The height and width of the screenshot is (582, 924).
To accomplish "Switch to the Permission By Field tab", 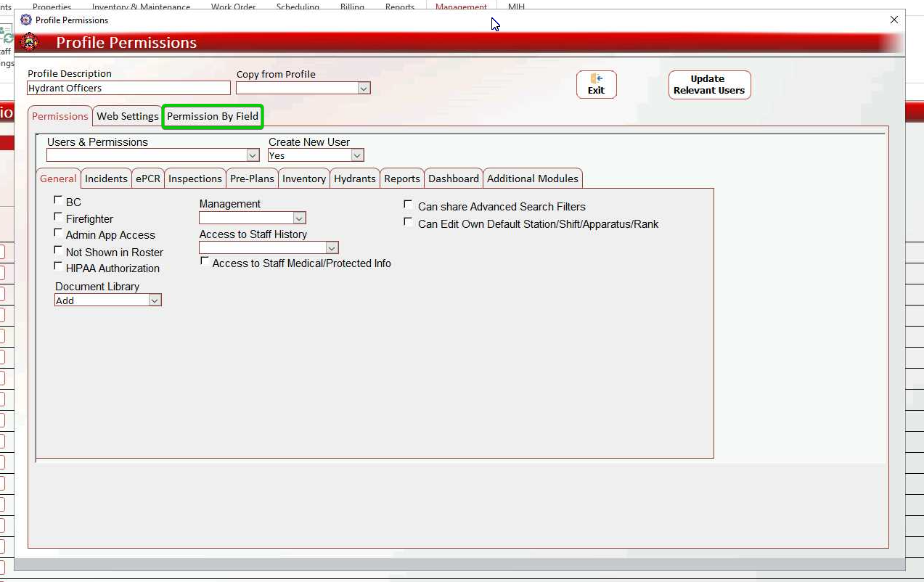I will click(x=213, y=116).
